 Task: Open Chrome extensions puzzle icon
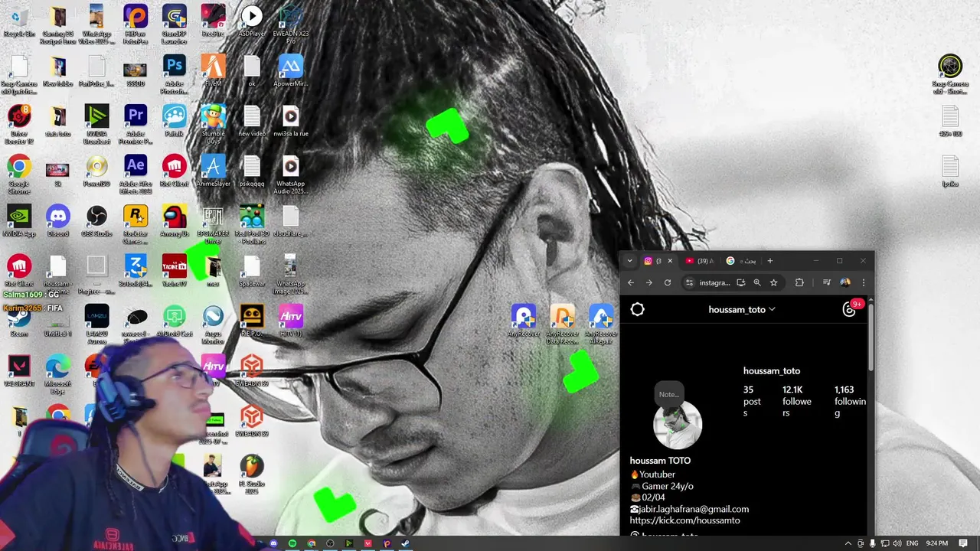pyautogui.click(x=799, y=282)
